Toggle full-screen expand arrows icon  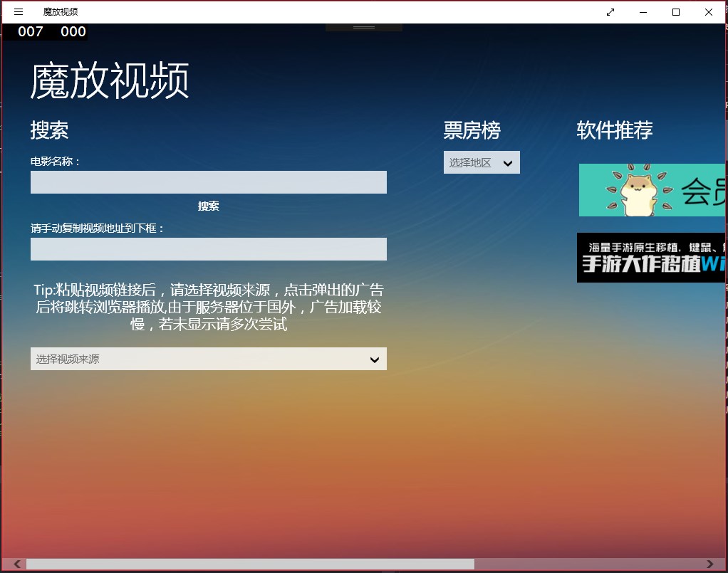pyautogui.click(x=610, y=12)
